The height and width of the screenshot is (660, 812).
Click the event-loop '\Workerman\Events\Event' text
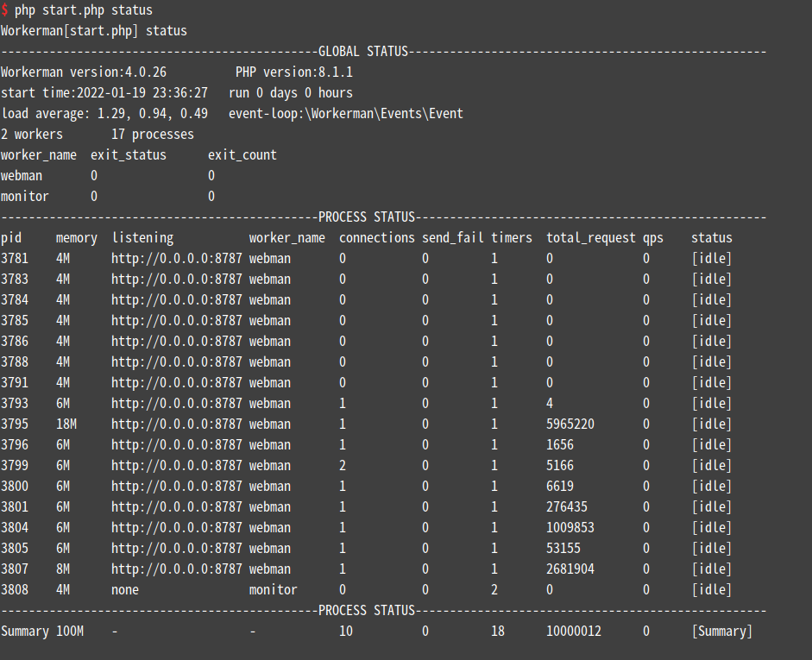coord(384,114)
